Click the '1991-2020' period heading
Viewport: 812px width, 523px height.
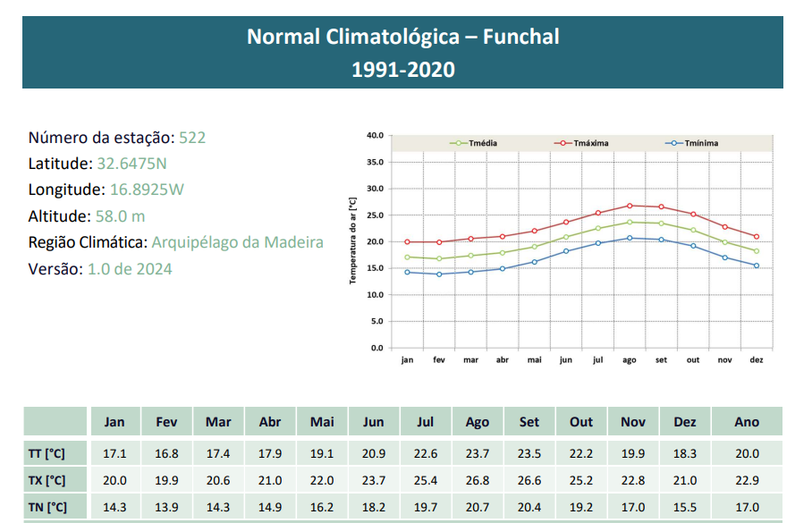click(x=402, y=69)
